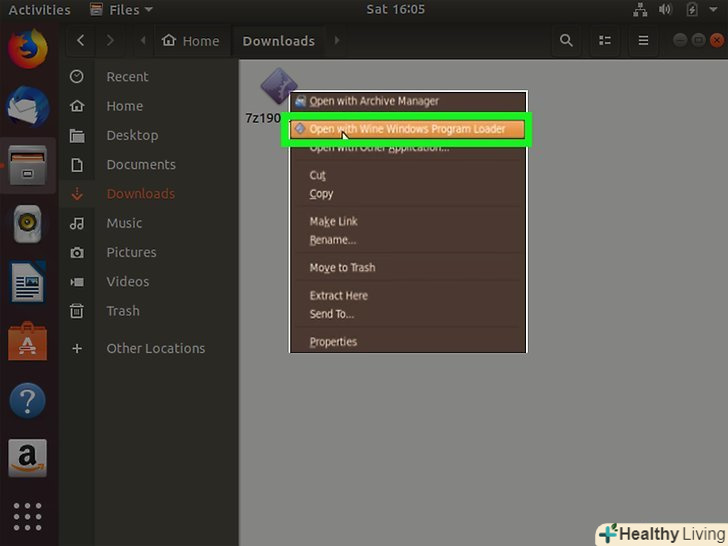Open the battery icon in top bar
Image resolution: width=728 pixels, height=546 pixels.
(x=692, y=10)
